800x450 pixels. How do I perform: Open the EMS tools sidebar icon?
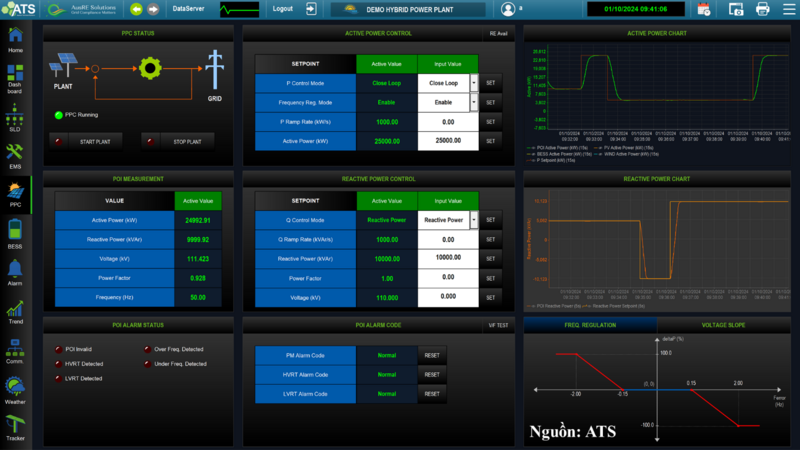tap(14, 152)
